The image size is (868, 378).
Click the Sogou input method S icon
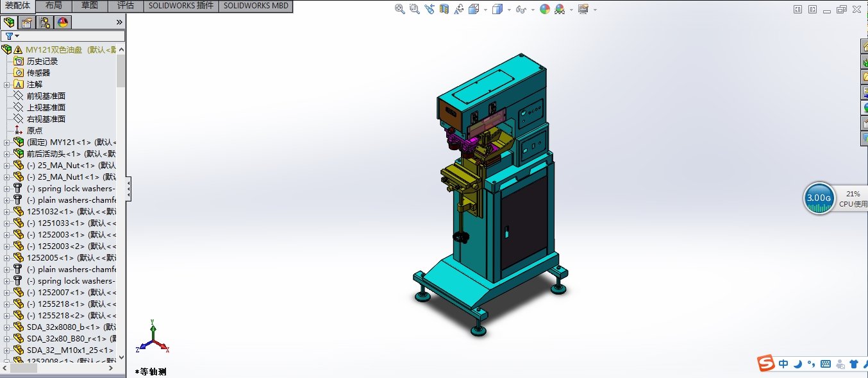pyautogui.click(x=765, y=363)
